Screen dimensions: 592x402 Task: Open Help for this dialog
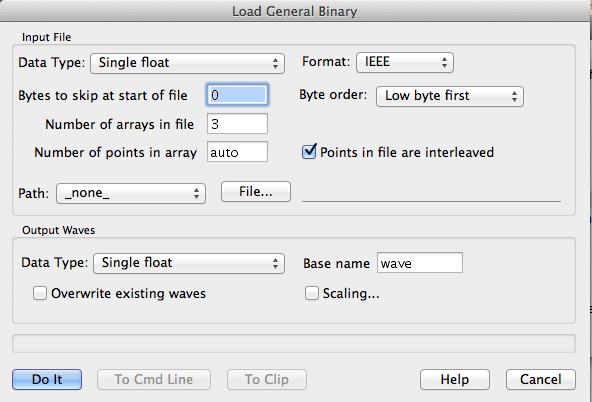pos(455,379)
